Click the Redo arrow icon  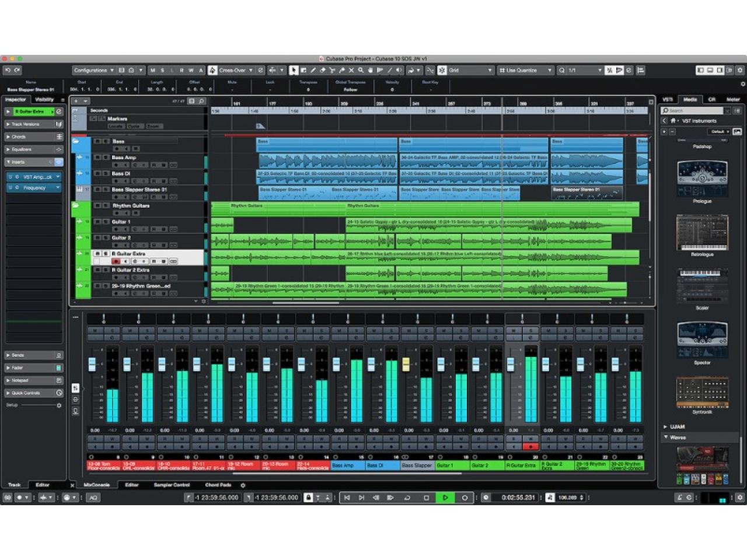tap(18, 70)
